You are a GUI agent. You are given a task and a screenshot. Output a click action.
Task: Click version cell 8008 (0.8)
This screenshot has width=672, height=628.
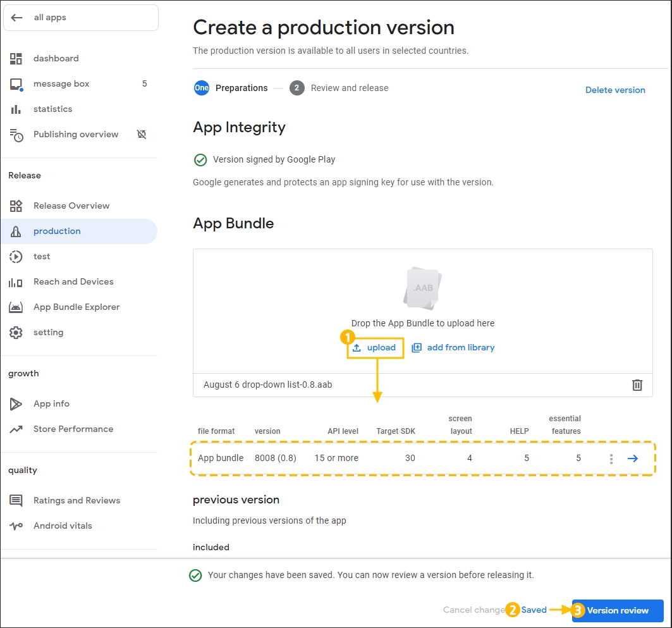[x=276, y=459]
